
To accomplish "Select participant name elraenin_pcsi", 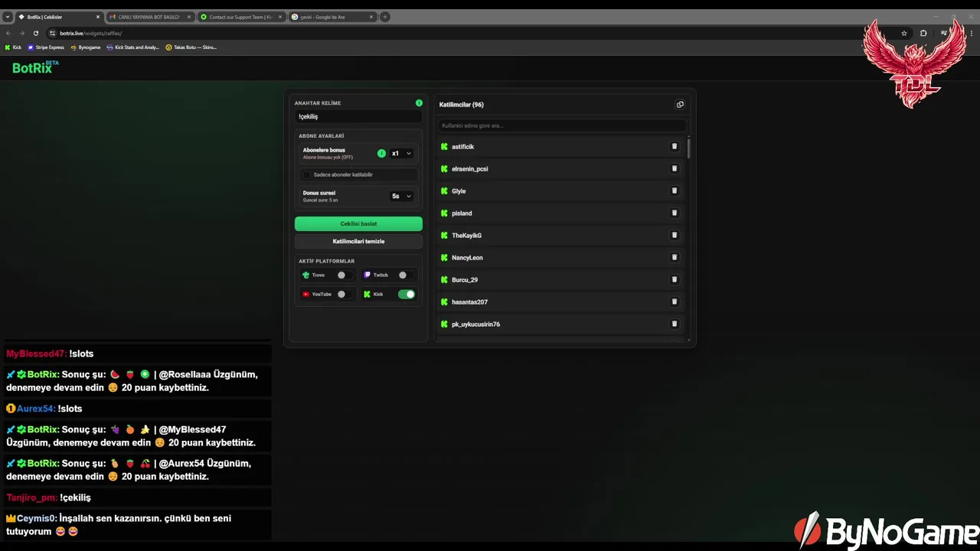I will tap(470, 168).
